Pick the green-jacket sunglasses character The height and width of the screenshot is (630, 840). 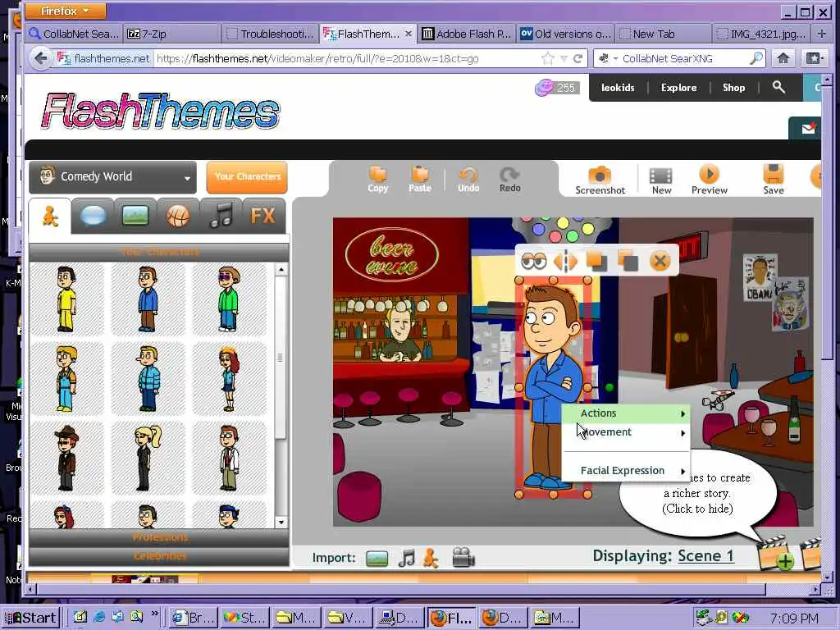tap(229, 299)
